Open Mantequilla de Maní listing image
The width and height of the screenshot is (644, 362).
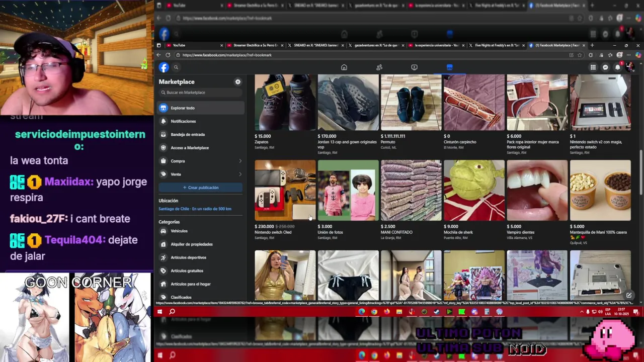tap(600, 191)
